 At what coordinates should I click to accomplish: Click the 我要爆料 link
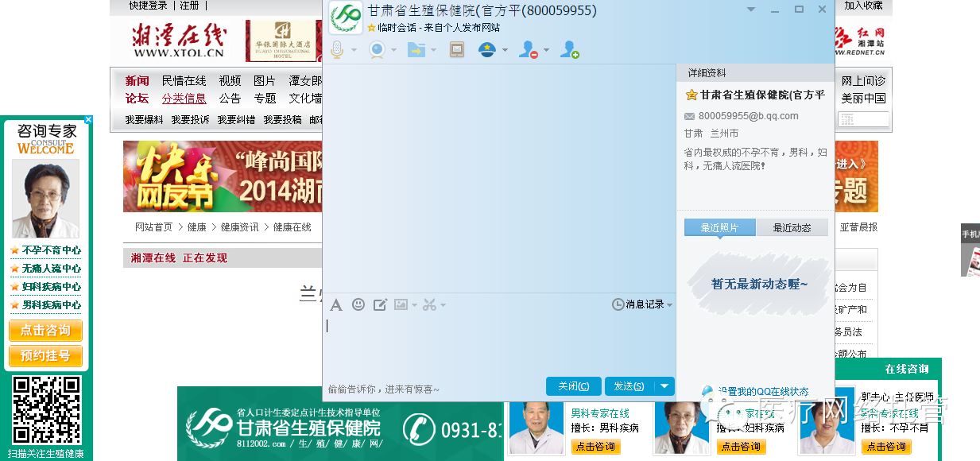(x=144, y=120)
